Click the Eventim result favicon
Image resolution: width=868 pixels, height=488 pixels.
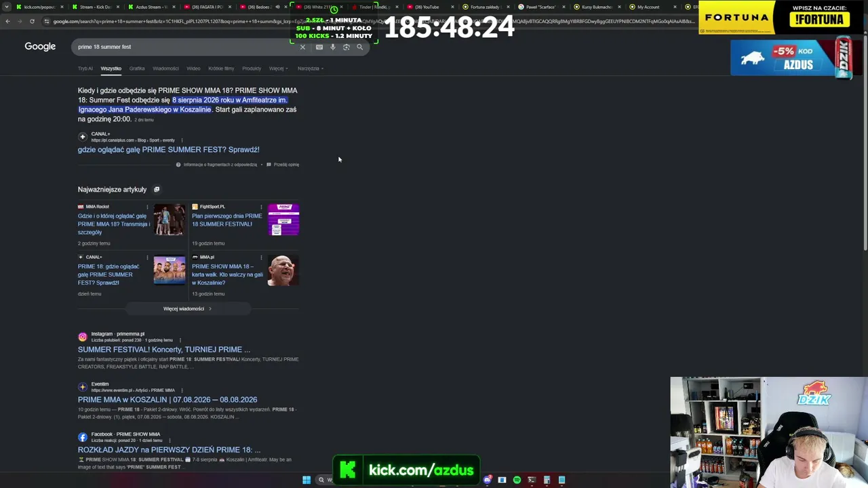coord(83,387)
